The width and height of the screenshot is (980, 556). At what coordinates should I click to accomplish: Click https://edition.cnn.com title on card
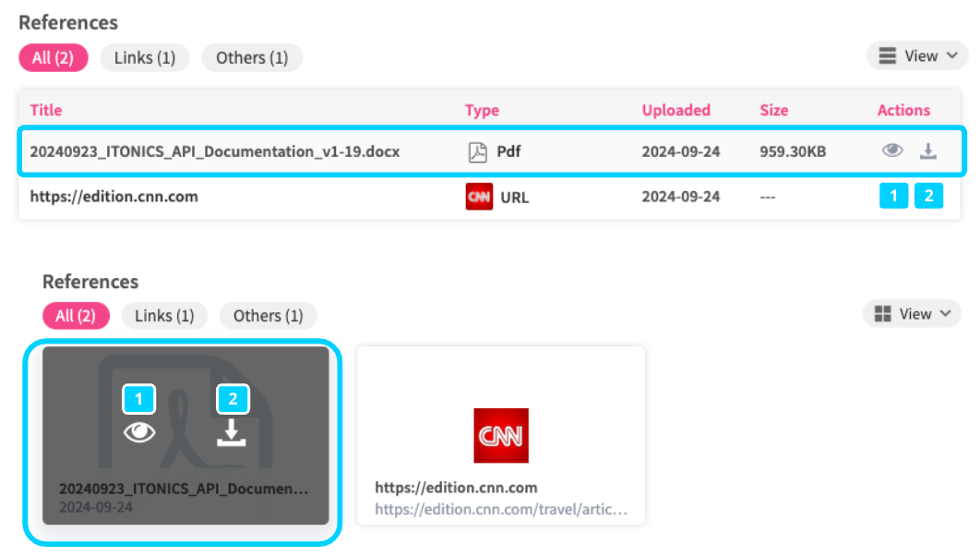[456, 488]
